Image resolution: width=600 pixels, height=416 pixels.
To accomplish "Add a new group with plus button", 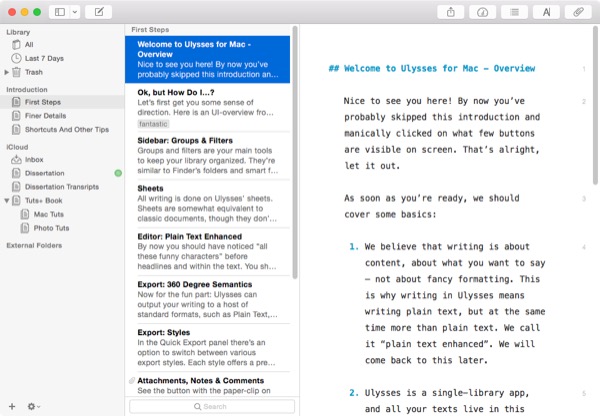I will (x=12, y=406).
